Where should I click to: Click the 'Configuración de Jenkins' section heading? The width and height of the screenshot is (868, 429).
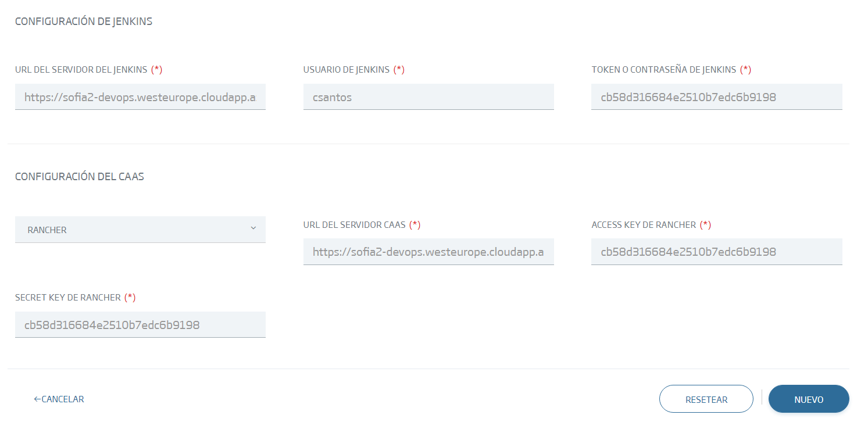pyautogui.click(x=84, y=22)
